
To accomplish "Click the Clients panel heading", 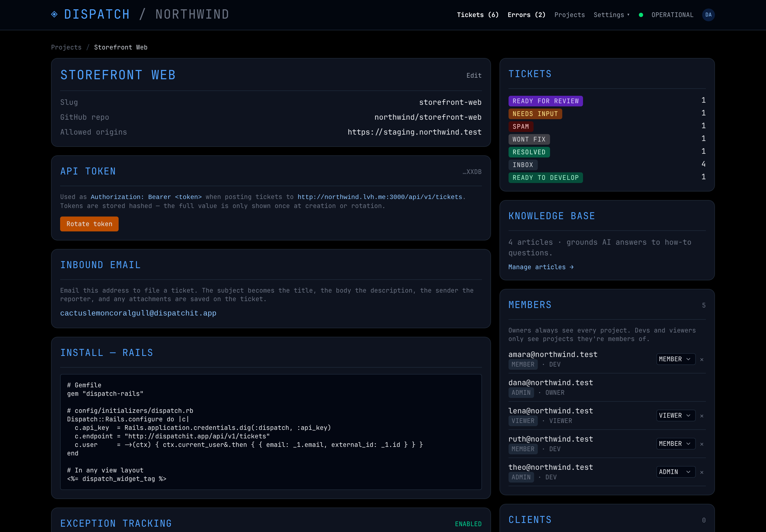I will pyautogui.click(x=530, y=520).
